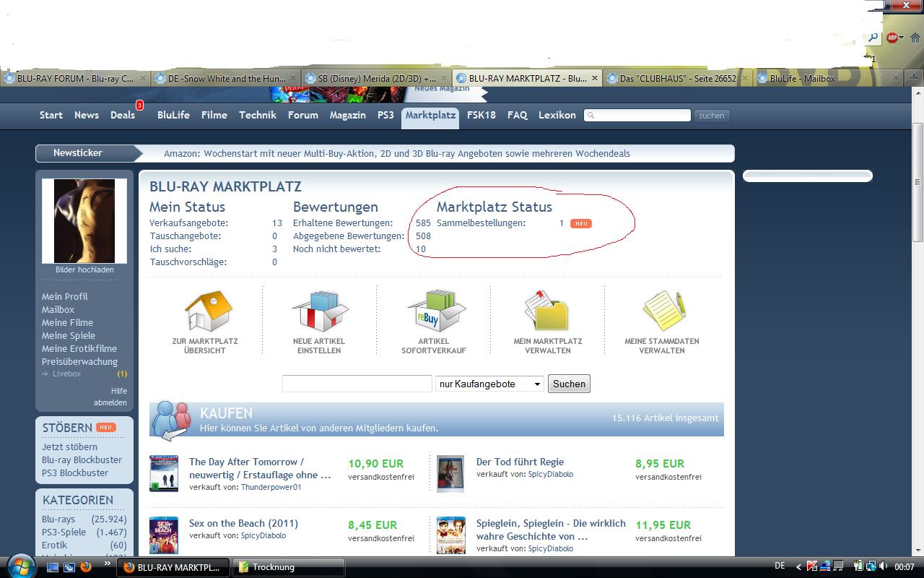Image resolution: width=924 pixels, height=578 pixels.
Task: Open the Windows Start orb
Action: click(19, 566)
